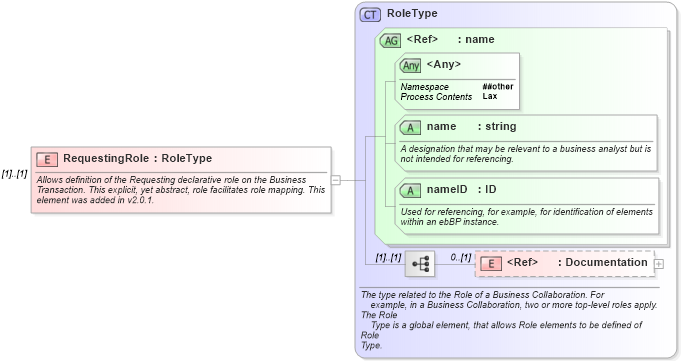Viewport: 681px width, 361px height.
Task: Select the name : string attribute label
Action: pos(471,126)
